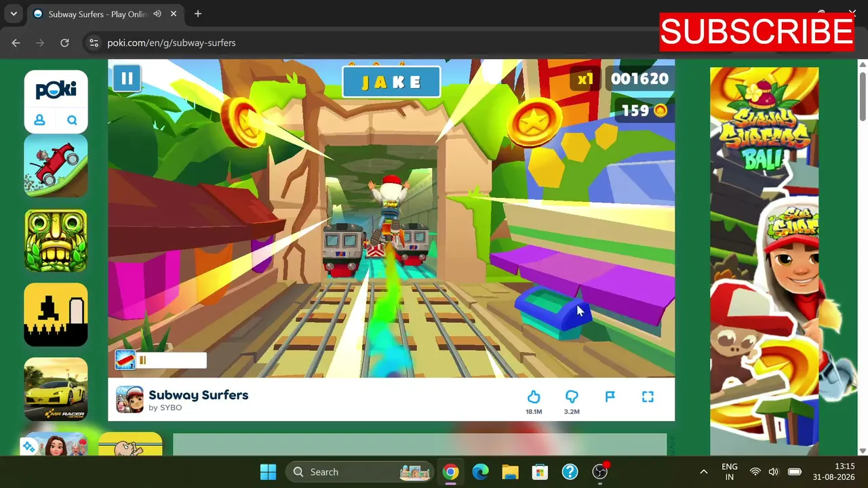Click the Subway Surfers title text

pos(199,394)
